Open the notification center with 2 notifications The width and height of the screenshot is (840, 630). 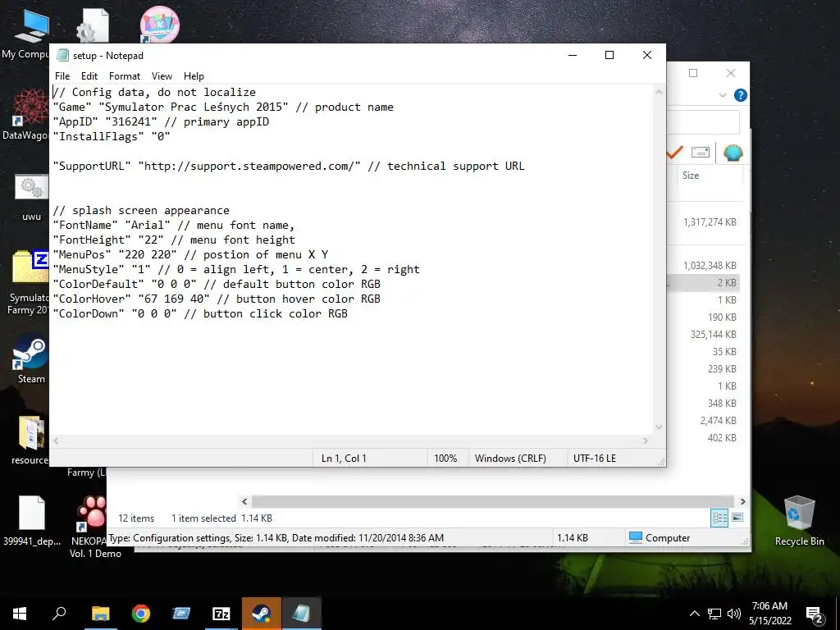point(815,615)
